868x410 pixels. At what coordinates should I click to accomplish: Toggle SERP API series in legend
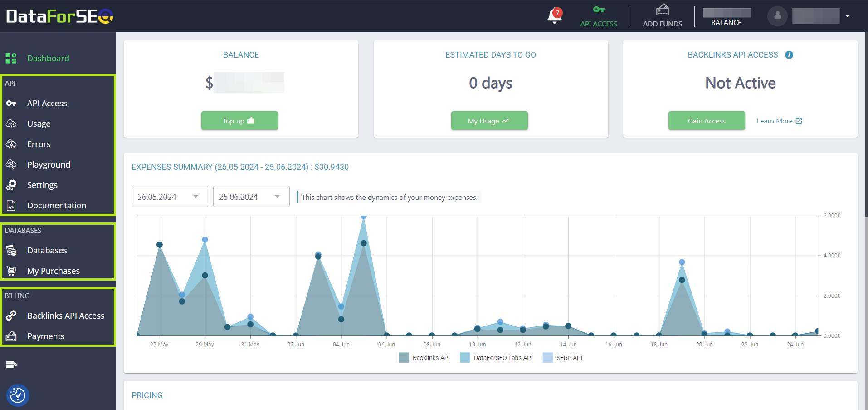pyautogui.click(x=562, y=358)
